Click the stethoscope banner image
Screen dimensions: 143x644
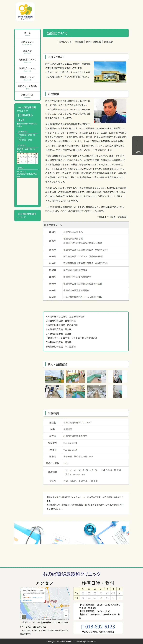coord(71,533)
